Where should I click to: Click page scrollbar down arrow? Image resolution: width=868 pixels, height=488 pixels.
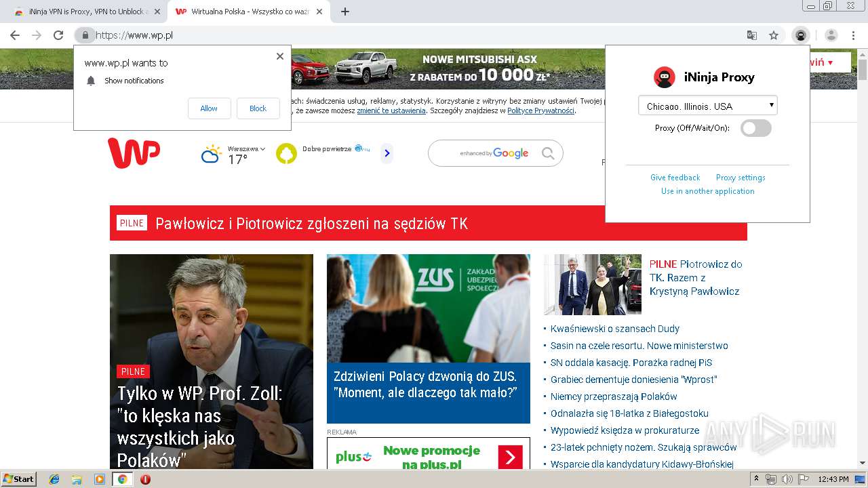pos(862,464)
